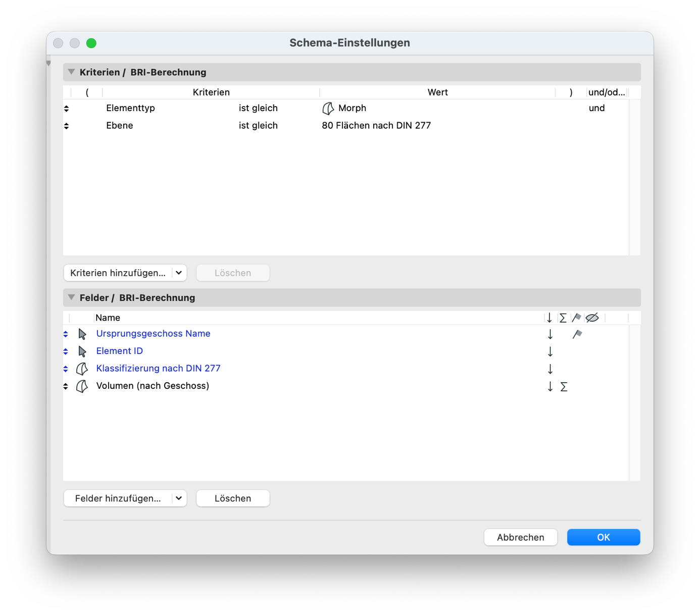This screenshot has width=700, height=616.
Task: Toggle flag for Ursprungsgeschoss Name field
Action: click(577, 334)
